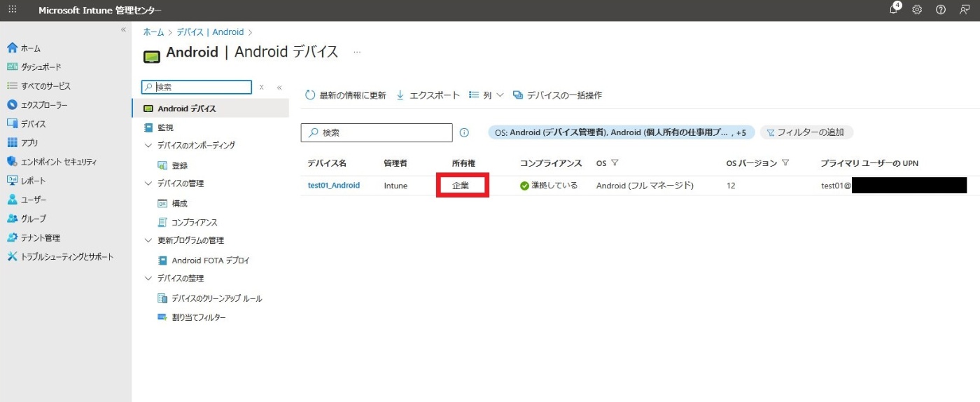
Task: Click the 企業 ownership cell
Action: coord(461,186)
